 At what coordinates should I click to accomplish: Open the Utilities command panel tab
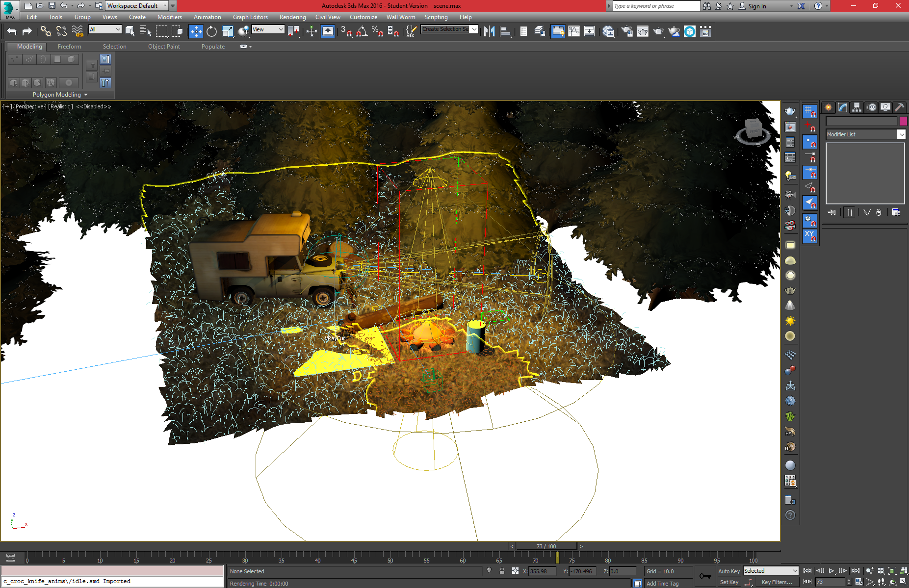tap(899, 107)
